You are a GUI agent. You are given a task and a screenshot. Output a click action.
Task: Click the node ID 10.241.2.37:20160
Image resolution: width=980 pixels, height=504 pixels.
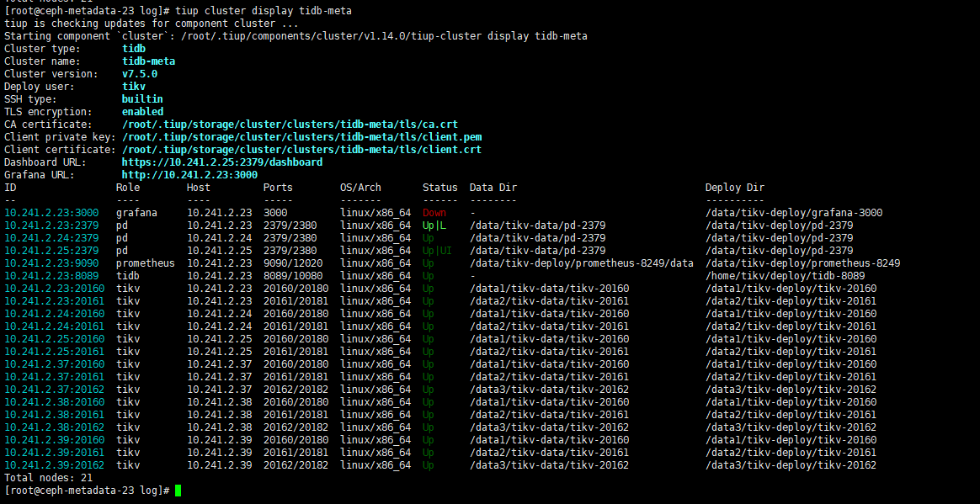(54, 364)
